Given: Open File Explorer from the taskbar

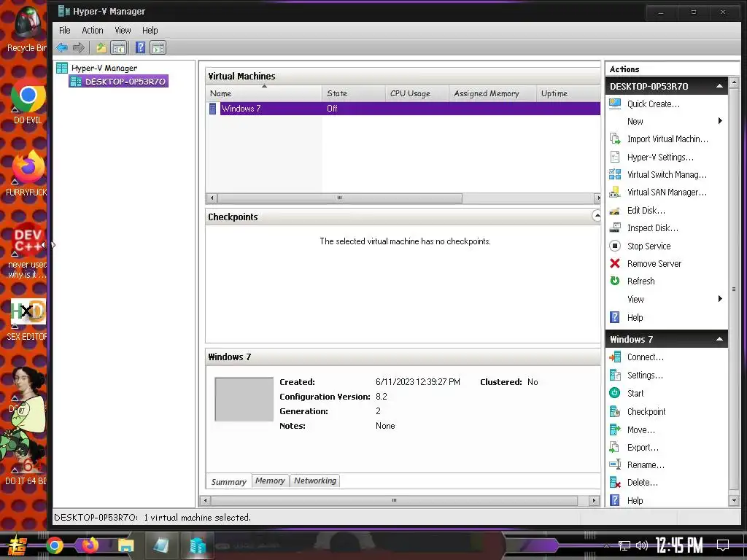Looking at the screenshot, I should click(125, 545).
